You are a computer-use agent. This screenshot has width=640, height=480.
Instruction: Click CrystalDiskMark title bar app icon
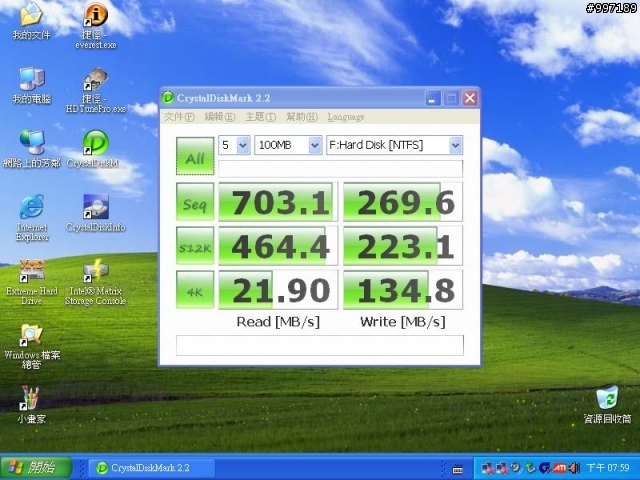pos(168,98)
